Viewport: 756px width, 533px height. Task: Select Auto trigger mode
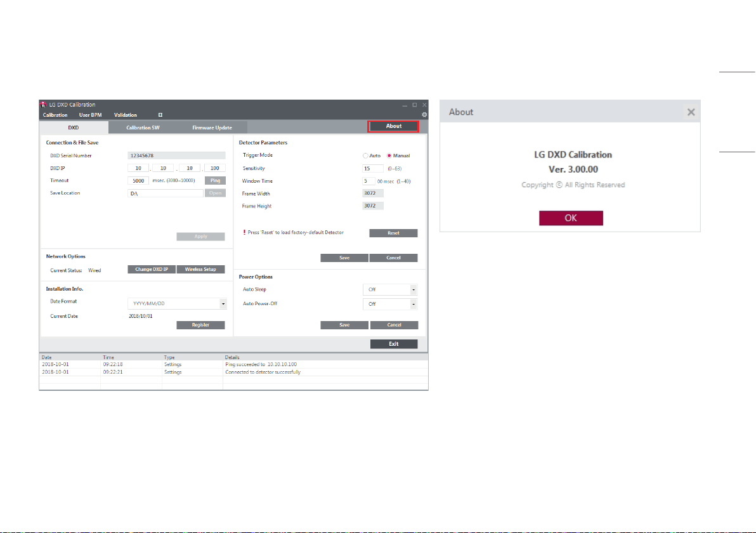point(365,156)
